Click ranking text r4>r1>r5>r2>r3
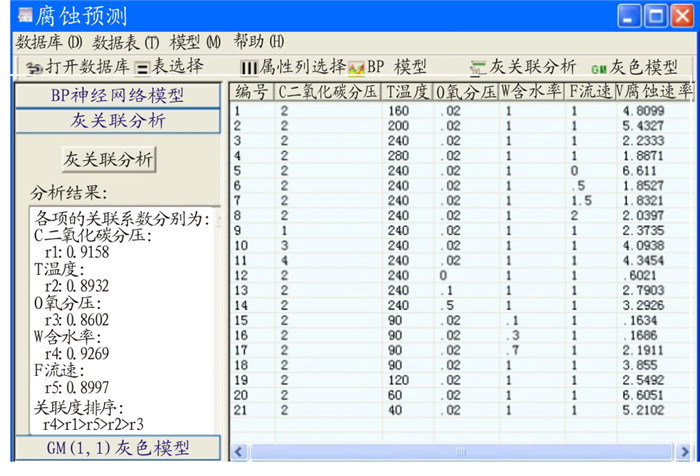 tap(93, 424)
